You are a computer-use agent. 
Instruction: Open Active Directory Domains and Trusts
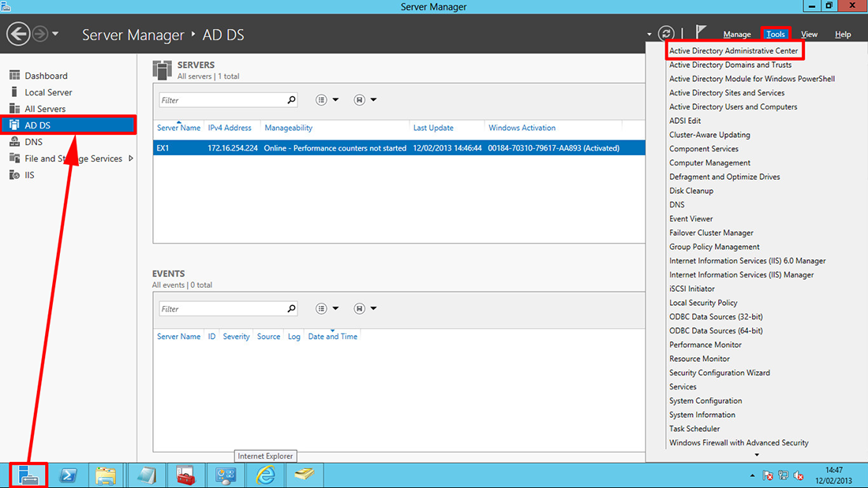pyautogui.click(x=730, y=65)
